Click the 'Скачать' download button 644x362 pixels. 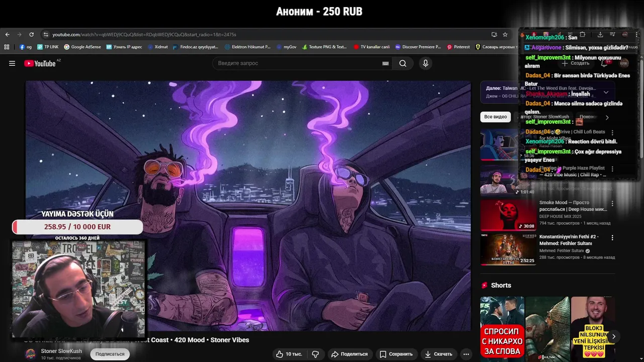(x=438, y=354)
